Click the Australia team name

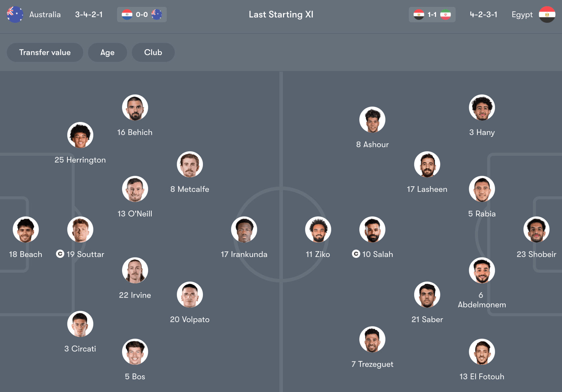click(x=45, y=14)
